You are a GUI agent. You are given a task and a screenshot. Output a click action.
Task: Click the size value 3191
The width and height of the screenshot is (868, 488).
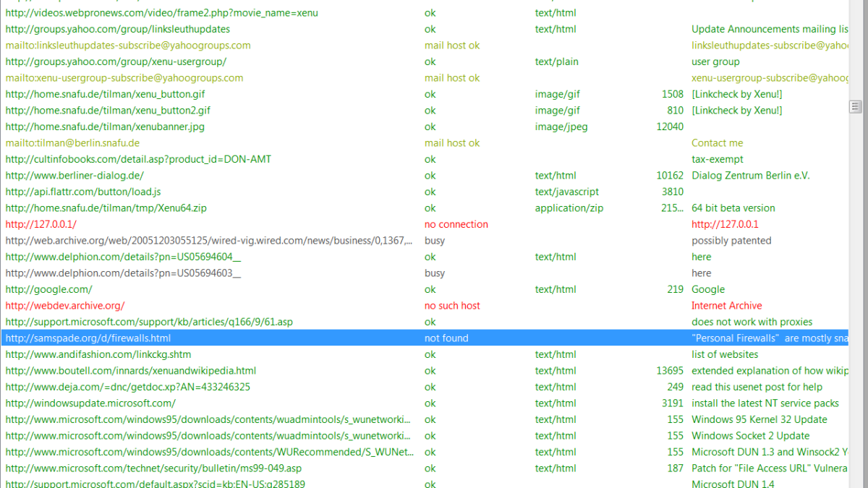[673, 403]
